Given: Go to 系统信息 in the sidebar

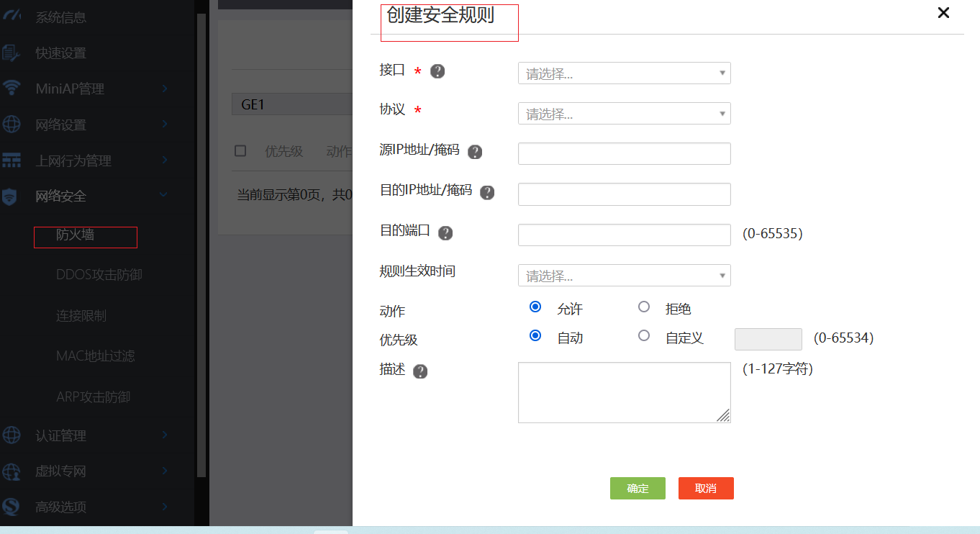Looking at the screenshot, I should 61,17.
